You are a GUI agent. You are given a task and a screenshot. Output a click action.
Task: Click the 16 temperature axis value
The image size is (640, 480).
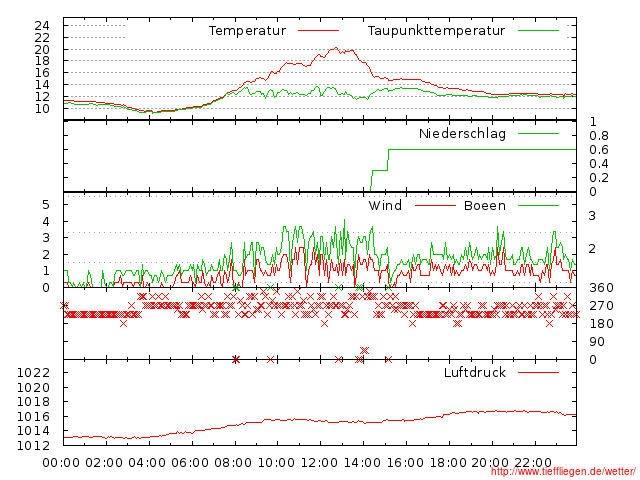pos(42,73)
